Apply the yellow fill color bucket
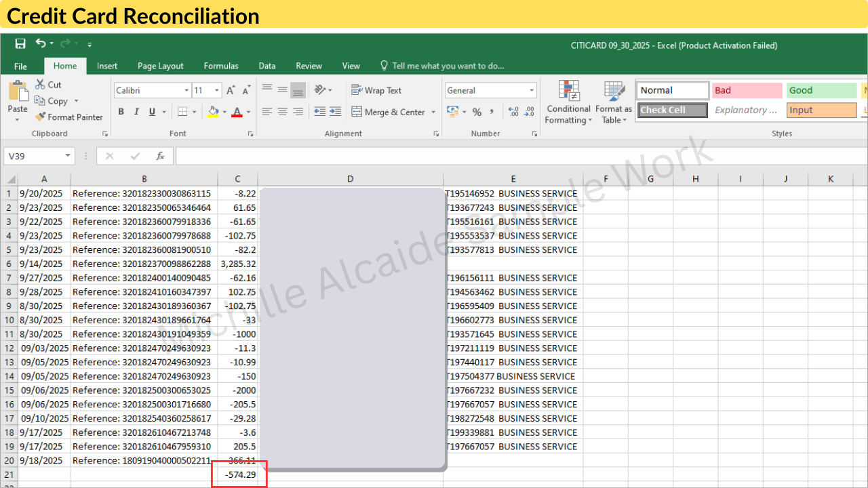868x488 pixels. (213, 112)
